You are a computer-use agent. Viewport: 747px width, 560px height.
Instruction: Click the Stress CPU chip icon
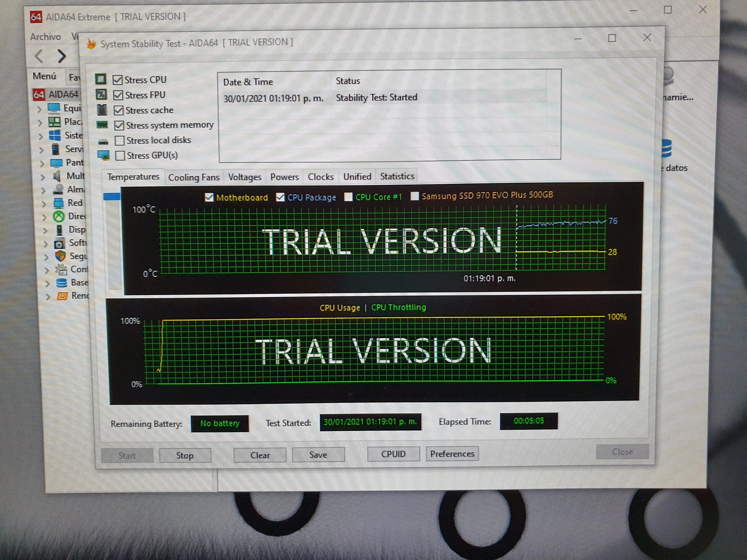[101, 79]
